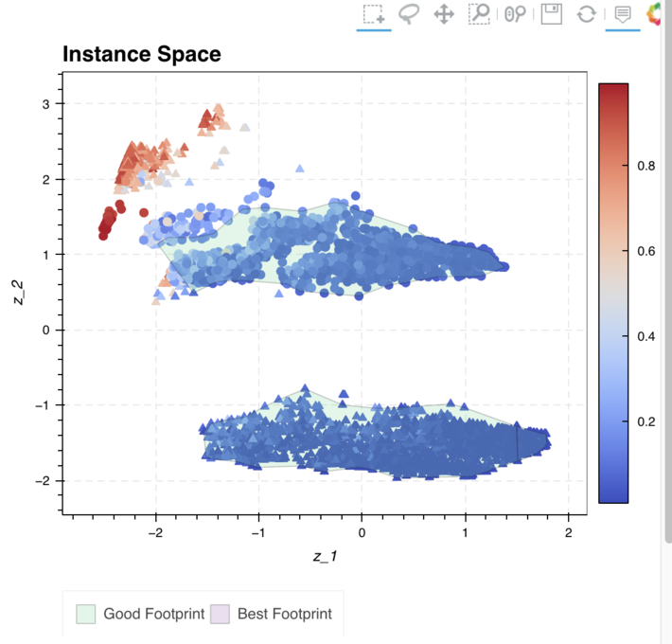Toggle the Hover tooltip tool
Image resolution: width=672 pixels, height=644 pixels.
point(622,14)
